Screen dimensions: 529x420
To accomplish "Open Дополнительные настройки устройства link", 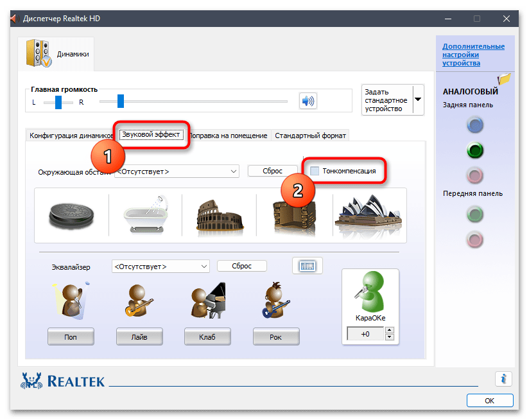I will pyautogui.click(x=473, y=55).
